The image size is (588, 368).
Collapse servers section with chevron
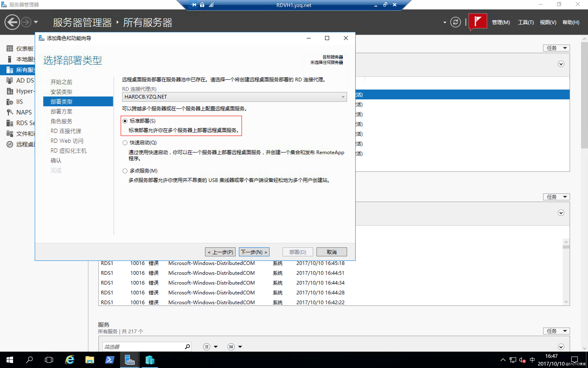(x=561, y=64)
